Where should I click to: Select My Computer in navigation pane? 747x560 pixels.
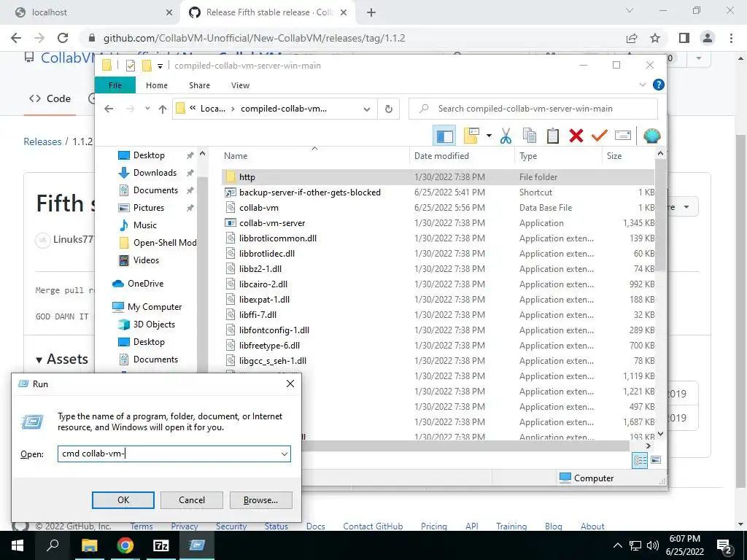click(155, 307)
